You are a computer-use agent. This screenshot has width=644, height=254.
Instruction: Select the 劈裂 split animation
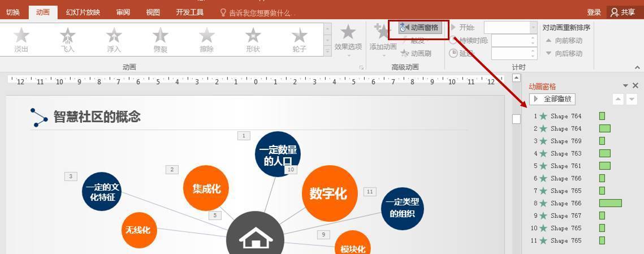click(x=161, y=40)
